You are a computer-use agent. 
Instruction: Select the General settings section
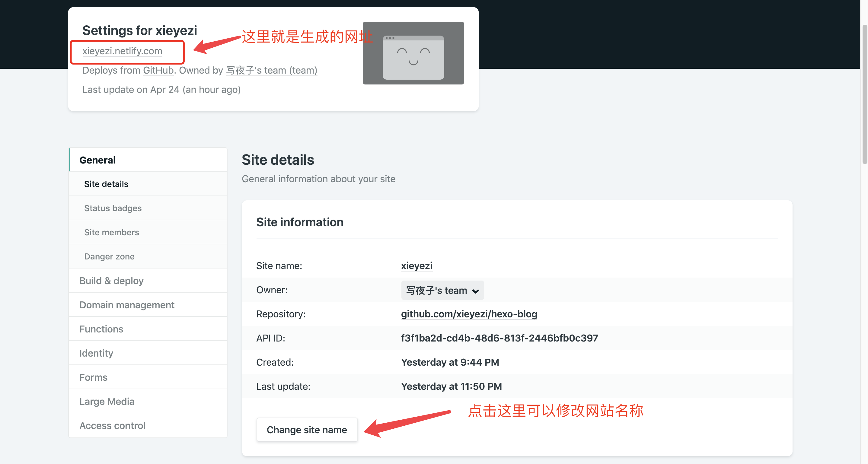(97, 160)
